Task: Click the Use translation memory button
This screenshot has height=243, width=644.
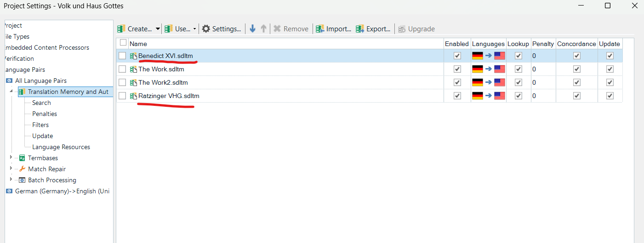Action: pyautogui.click(x=177, y=29)
